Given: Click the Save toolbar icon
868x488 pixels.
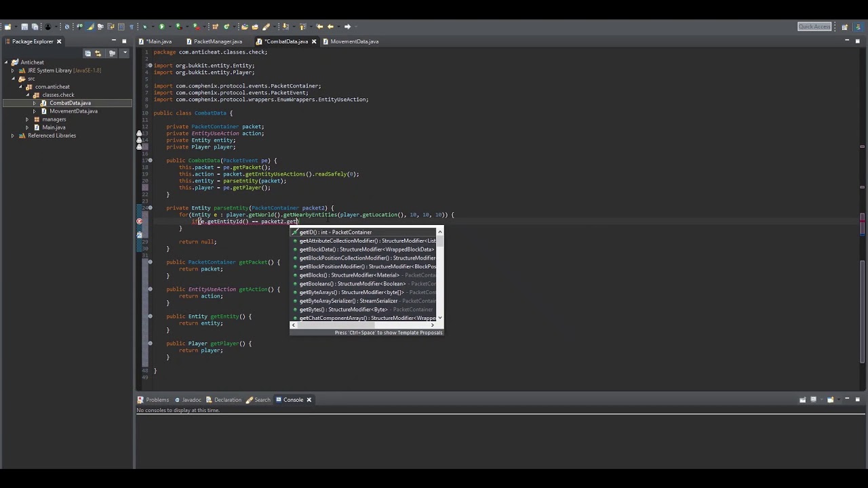Looking at the screenshot, I should [x=24, y=26].
